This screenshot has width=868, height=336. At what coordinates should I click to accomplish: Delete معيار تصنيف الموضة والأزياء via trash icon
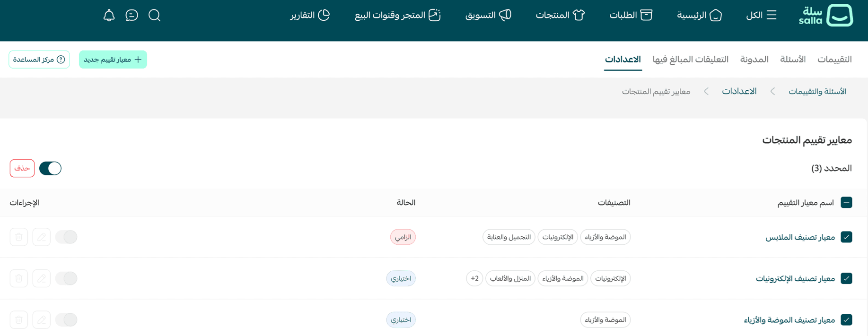tap(19, 320)
